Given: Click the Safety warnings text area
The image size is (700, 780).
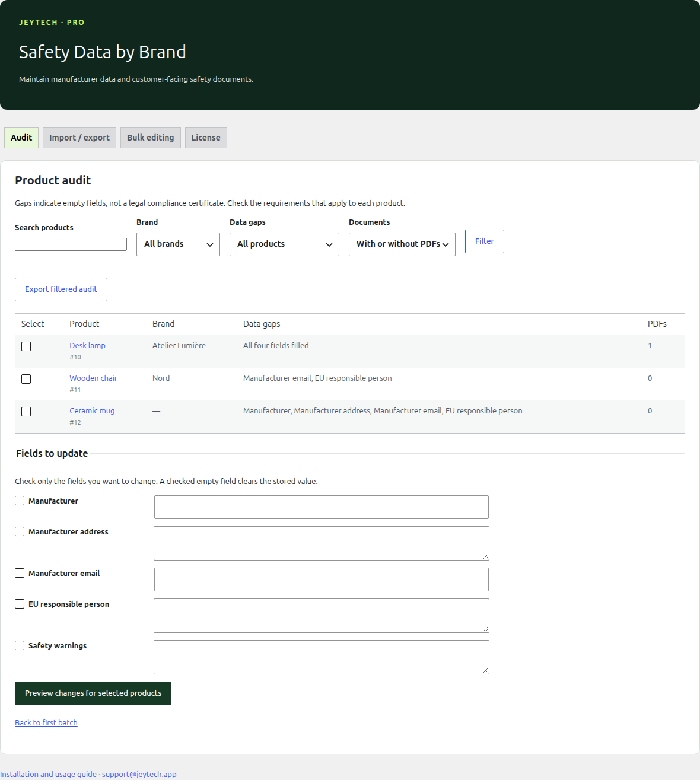Looking at the screenshot, I should tap(322, 657).
